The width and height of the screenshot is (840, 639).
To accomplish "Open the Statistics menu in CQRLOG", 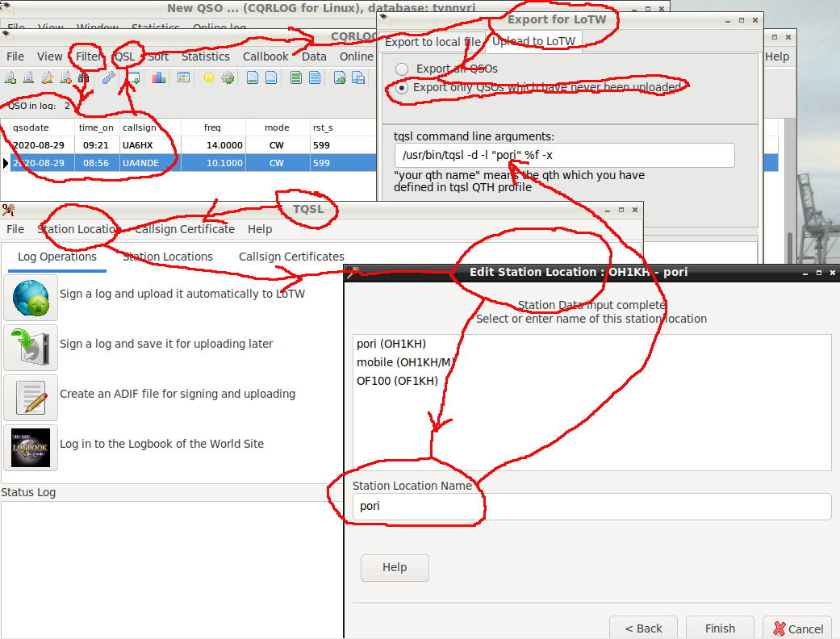I will pos(206,56).
